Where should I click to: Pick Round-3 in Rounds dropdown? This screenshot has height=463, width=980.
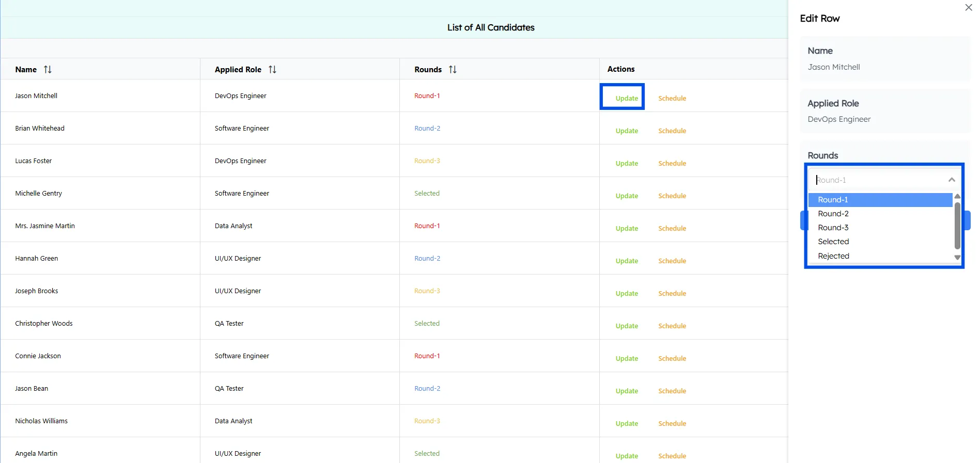pyautogui.click(x=833, y=228)
